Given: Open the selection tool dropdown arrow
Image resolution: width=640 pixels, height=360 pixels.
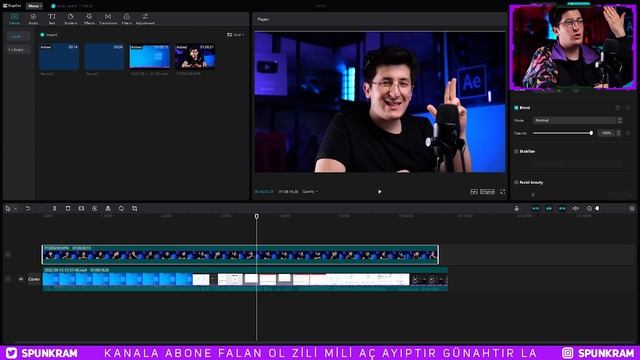Looking at the screenshot, I should 16,209.
